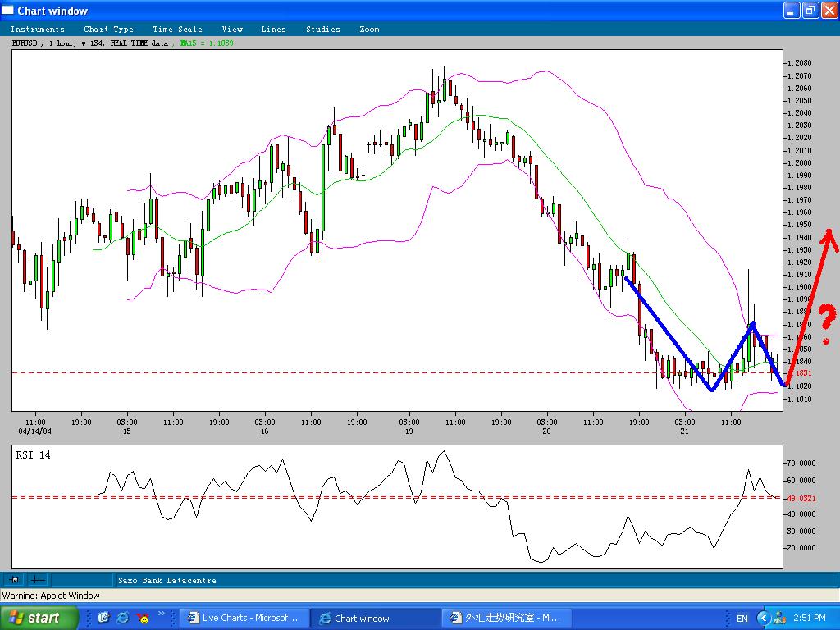Screen dimensions: 840x630
Task: Launch Outlook Express from quick launch
Action: pyautogui.click(x=103, y=618)
